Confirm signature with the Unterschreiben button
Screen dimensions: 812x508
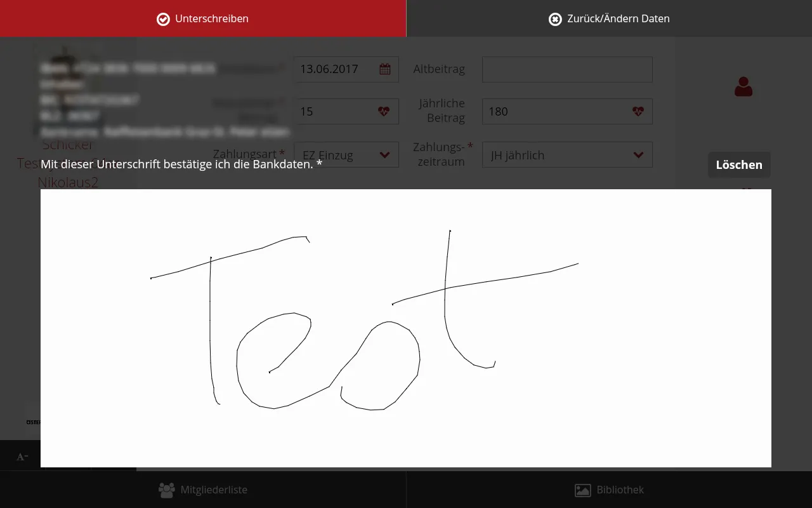tap(203, 18)
